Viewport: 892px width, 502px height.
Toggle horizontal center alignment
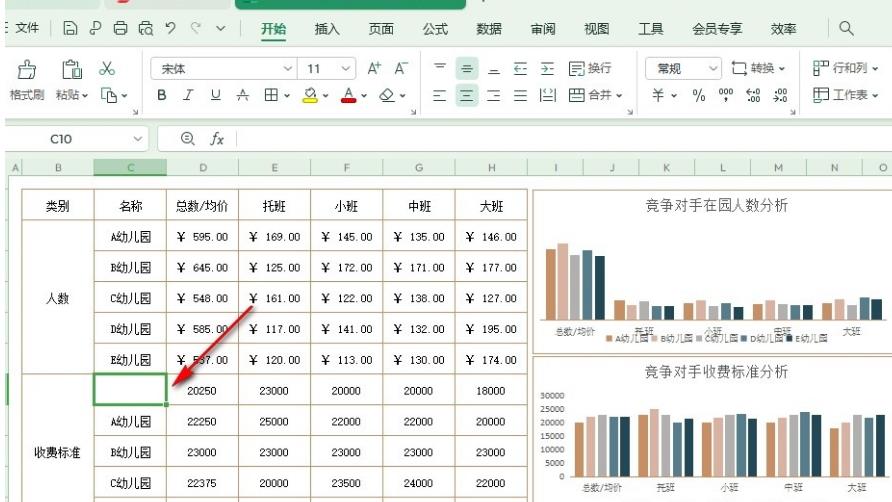tap(466, 95)
